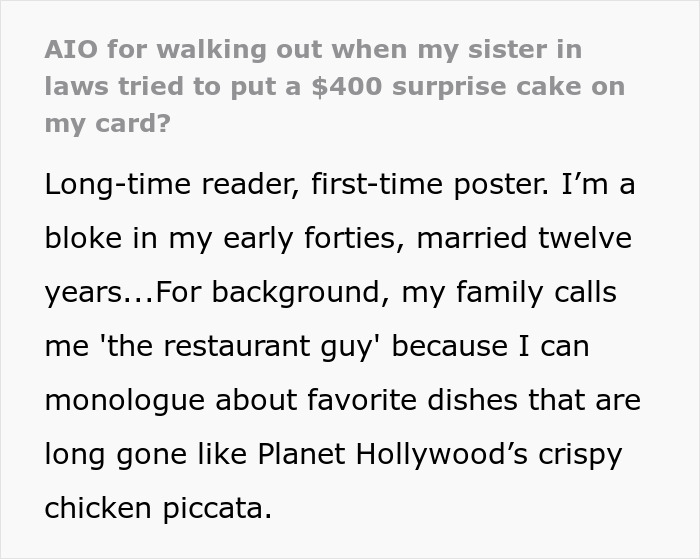Click the words "first-time poster"

[429, 184]
